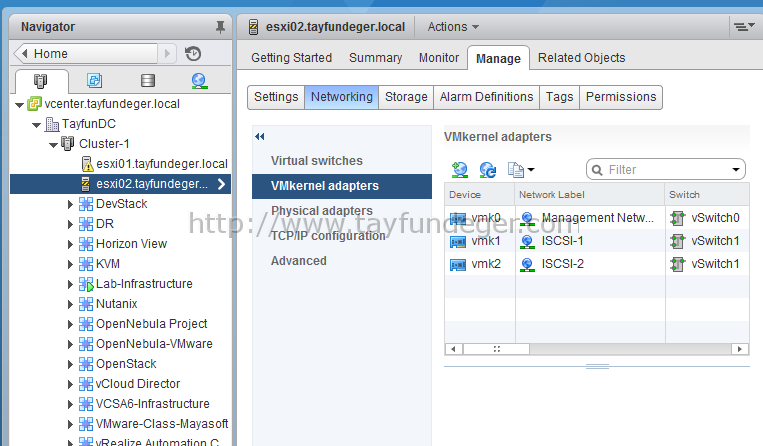Open Summary tab
Image resolution: width=763 pixels, height=446 pixels.
376,58
